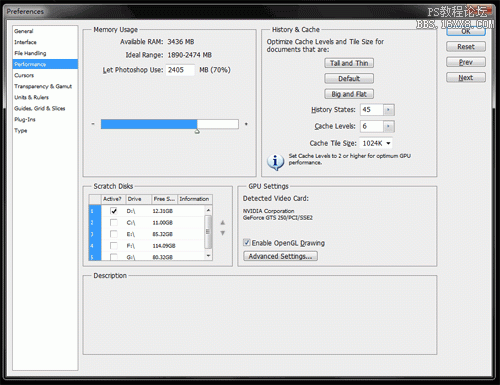
Task: Click the 11.00GB free space cell
Action: click(x=163, y=223)
